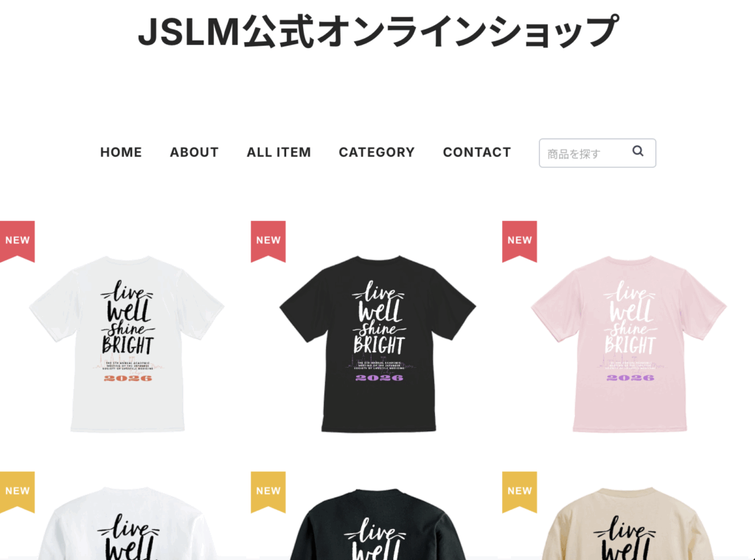755x560 pixels.
Task: Click the yellow NEW ribbon, bottom-left product
Action: coord(18,492)
